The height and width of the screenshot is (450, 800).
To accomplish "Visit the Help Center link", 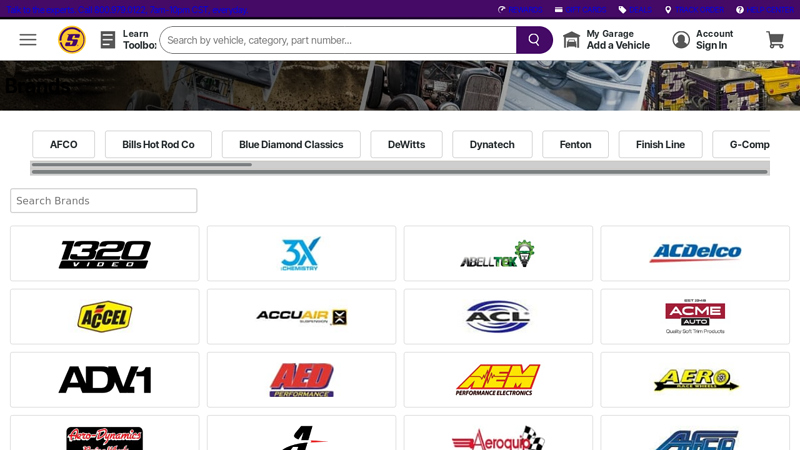I will (x=765, y=10).
